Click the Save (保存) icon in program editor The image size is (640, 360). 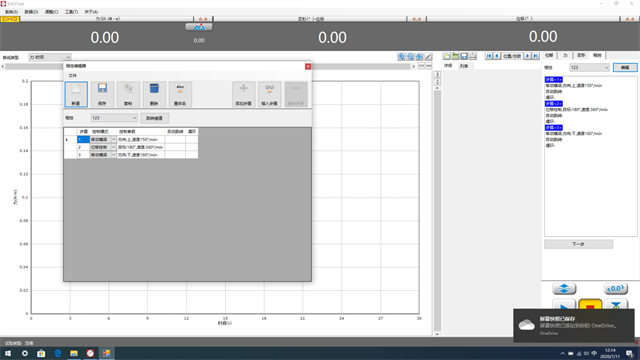pyautogui.click(x=102, y=94)
